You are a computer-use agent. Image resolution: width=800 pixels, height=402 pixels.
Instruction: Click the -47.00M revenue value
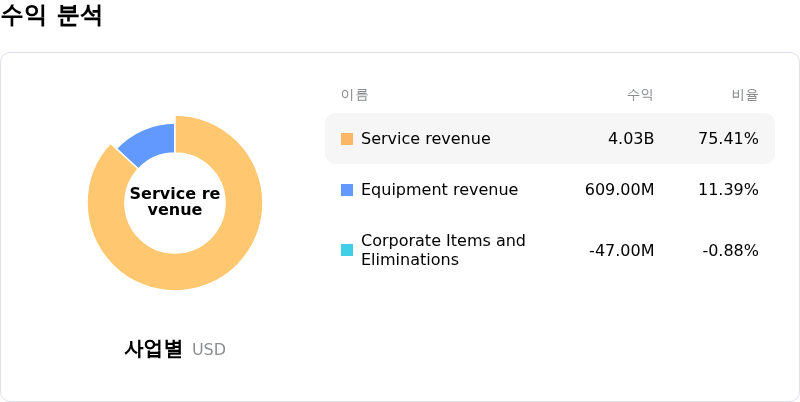621,250
